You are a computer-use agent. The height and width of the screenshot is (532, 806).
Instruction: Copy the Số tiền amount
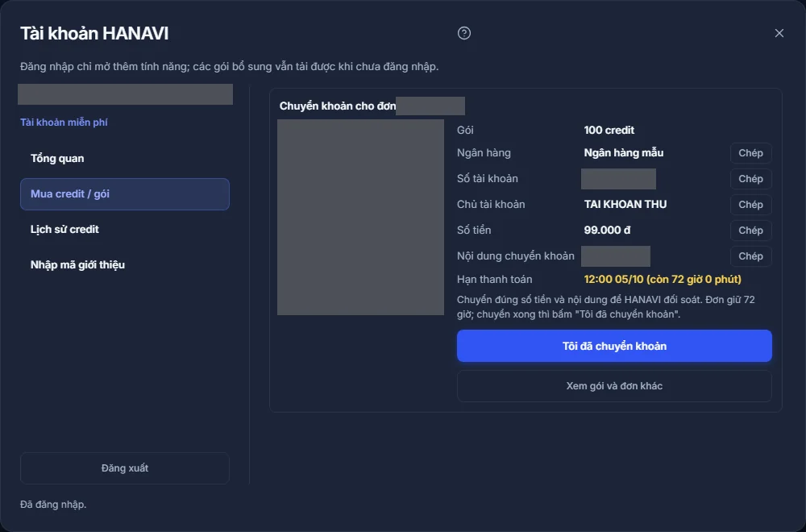point(750,230)
